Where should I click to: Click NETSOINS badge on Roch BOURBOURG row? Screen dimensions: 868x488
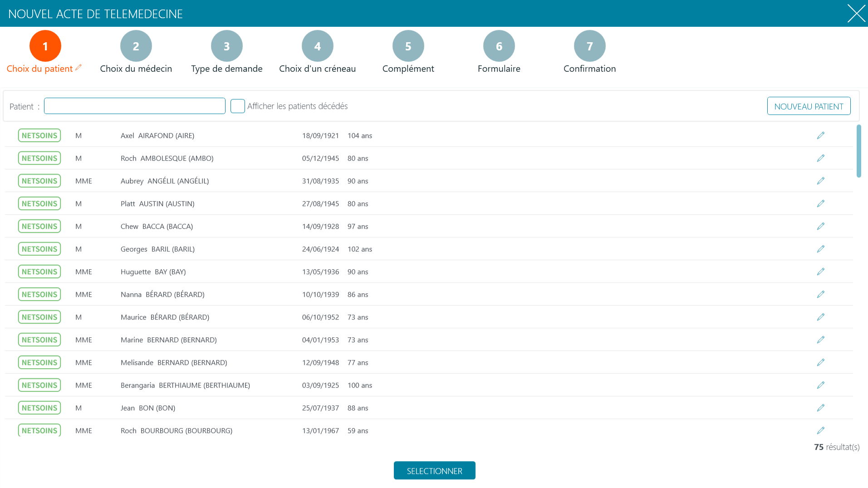click(x=39, y=430)
